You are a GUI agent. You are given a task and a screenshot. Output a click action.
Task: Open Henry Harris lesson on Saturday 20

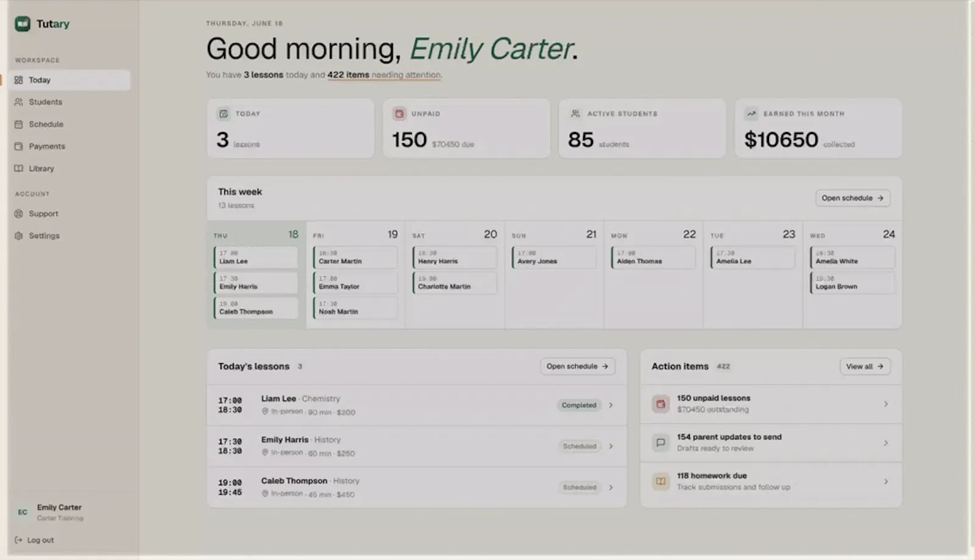pos(455,257)
